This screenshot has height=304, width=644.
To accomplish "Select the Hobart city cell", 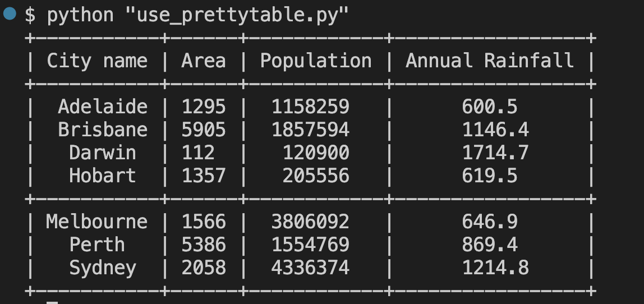I will (103, 176).
